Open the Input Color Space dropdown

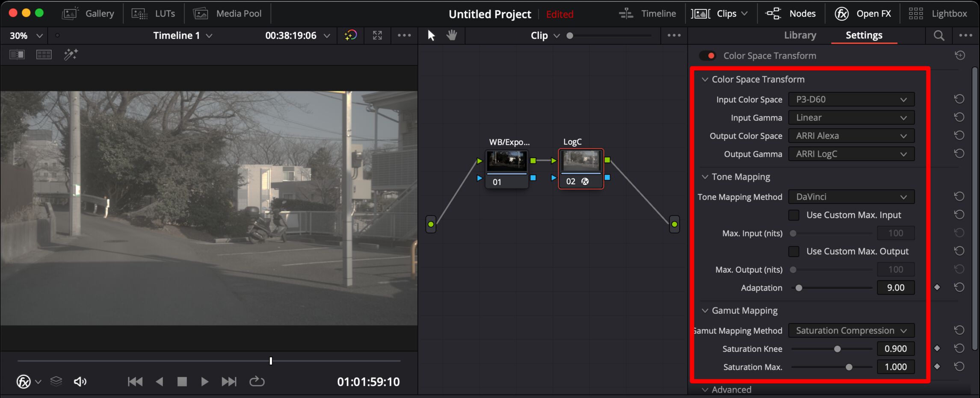(851, 100)
